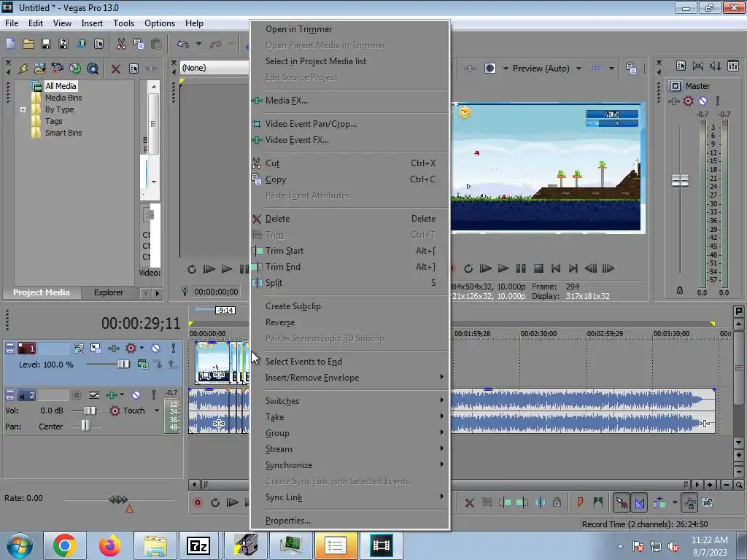
Task: Adjust Pan slider on audio track 2
Action: [x=85, y=426]
